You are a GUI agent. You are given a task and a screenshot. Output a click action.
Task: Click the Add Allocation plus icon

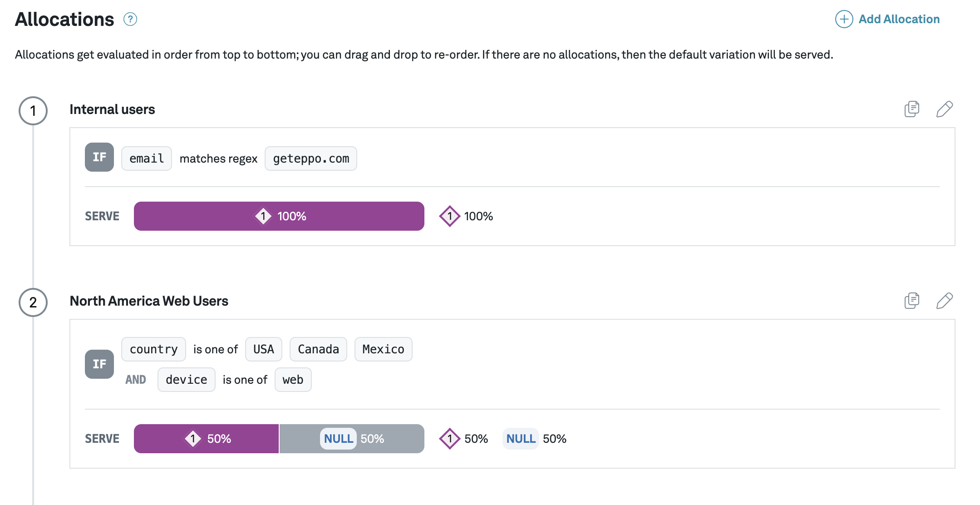(844, 19)
